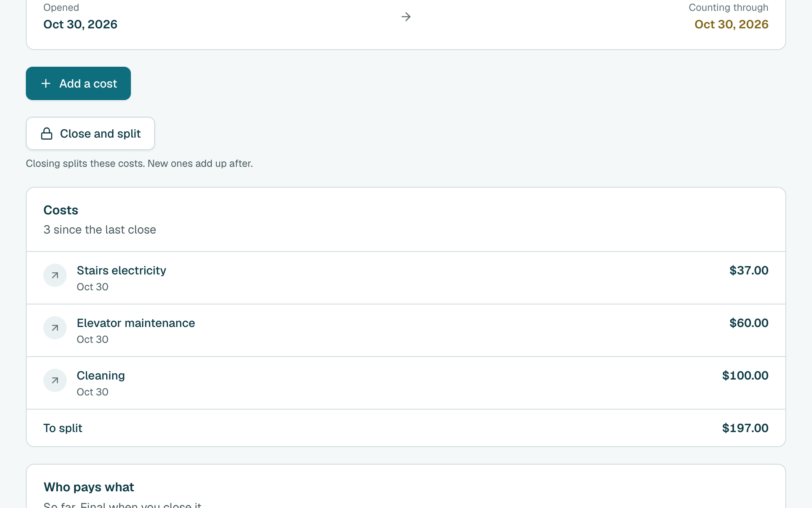Click the lock icon on Close and split
812x508 pixels.
[x=47, y=133]
